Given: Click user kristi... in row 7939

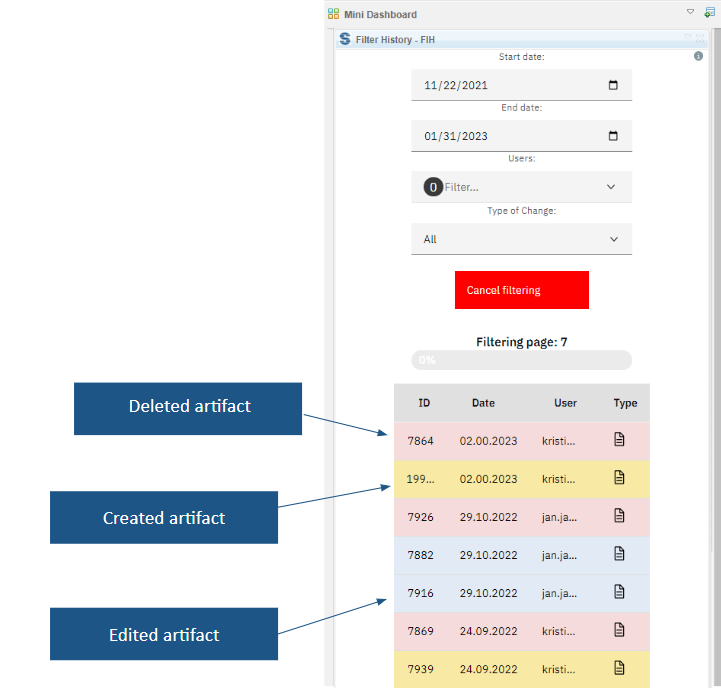Looking at the screenshot, I should tap(558, 669).
